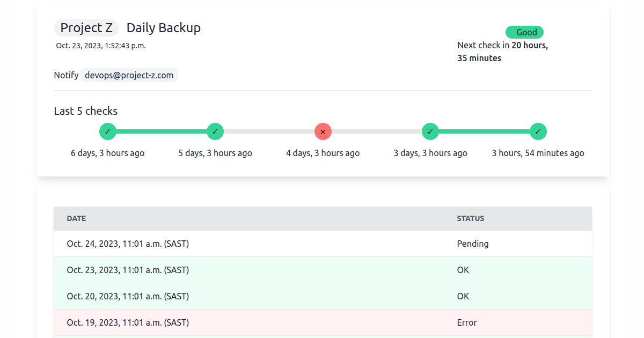
Task: Click the STATUS column header
Action: click(x=471, y=218)
